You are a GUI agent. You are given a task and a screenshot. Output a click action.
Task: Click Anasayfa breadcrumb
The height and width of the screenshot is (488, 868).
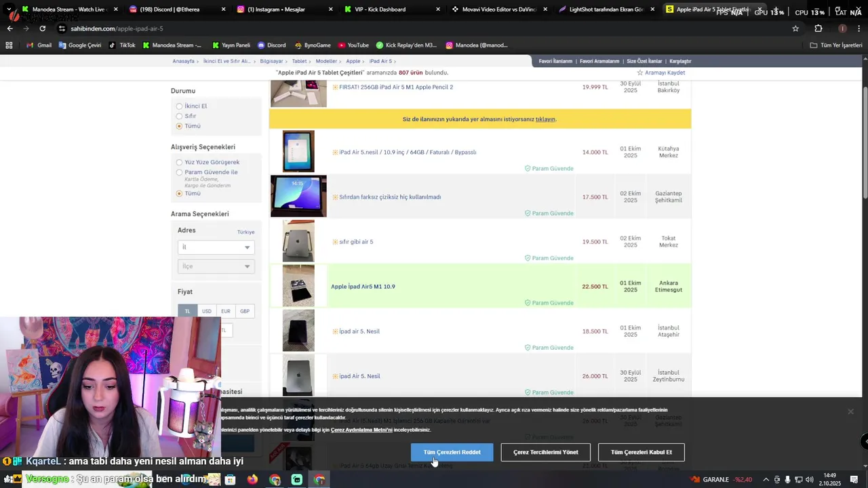pos(183,61)
